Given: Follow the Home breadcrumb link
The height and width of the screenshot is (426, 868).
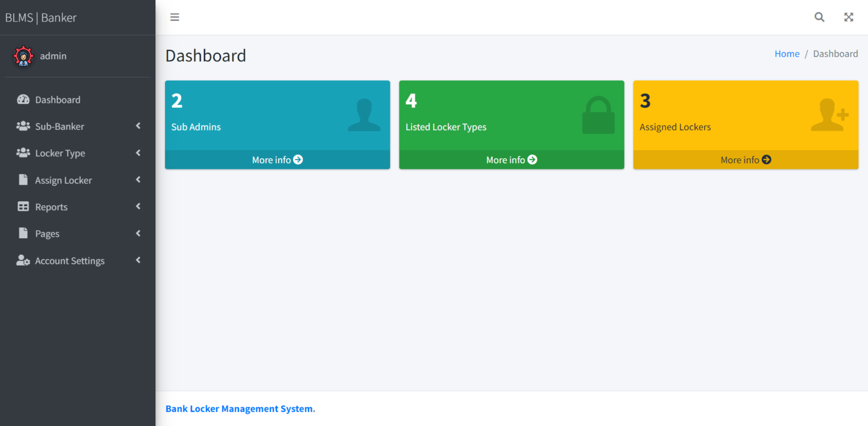Looking at the screenshot, I should tap(787, 53).
